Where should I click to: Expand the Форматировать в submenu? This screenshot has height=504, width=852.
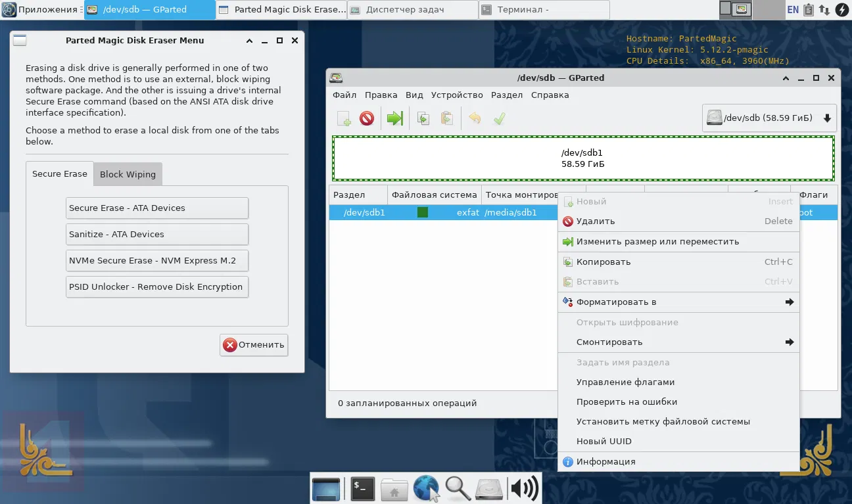click(x=678, y=302)
